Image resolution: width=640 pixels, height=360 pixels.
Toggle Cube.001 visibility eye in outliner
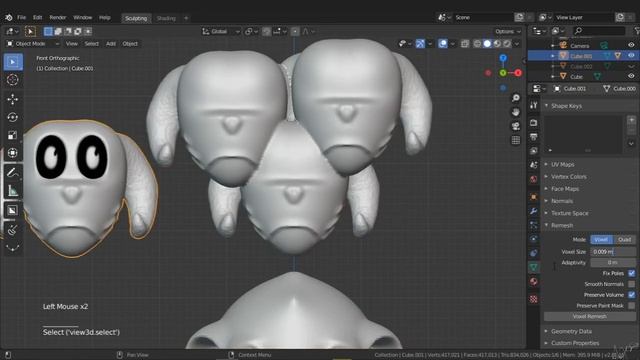pos(631,56)
